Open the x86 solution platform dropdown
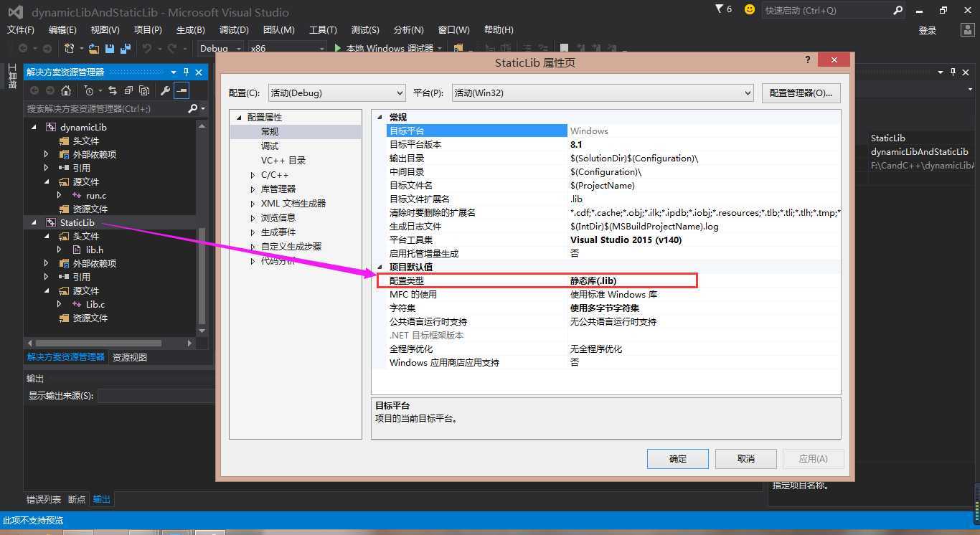The height and width of the screenshot is (535, 980). click(x=286, y=48)
